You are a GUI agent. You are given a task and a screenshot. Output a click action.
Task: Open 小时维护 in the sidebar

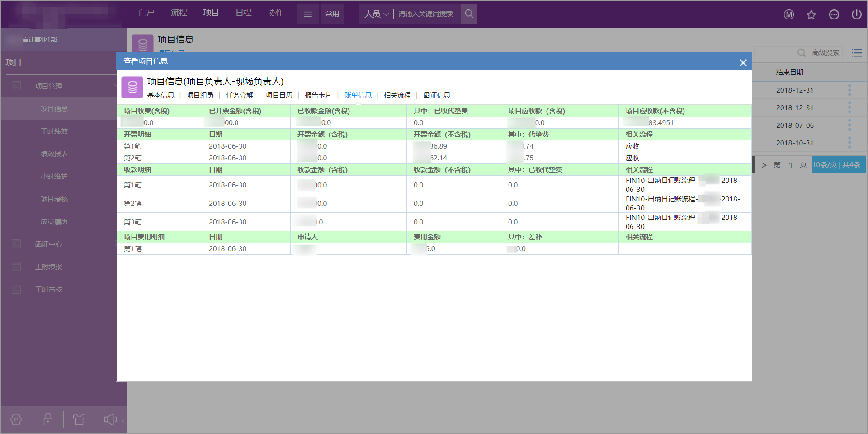click(x=54, y=176)
